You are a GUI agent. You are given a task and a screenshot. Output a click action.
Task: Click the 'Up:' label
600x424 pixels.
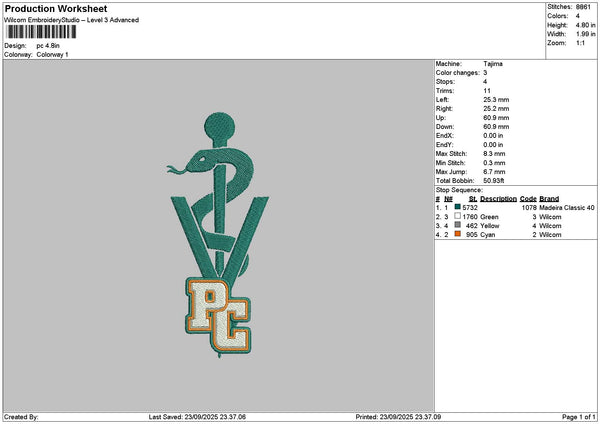click(441, 118)
